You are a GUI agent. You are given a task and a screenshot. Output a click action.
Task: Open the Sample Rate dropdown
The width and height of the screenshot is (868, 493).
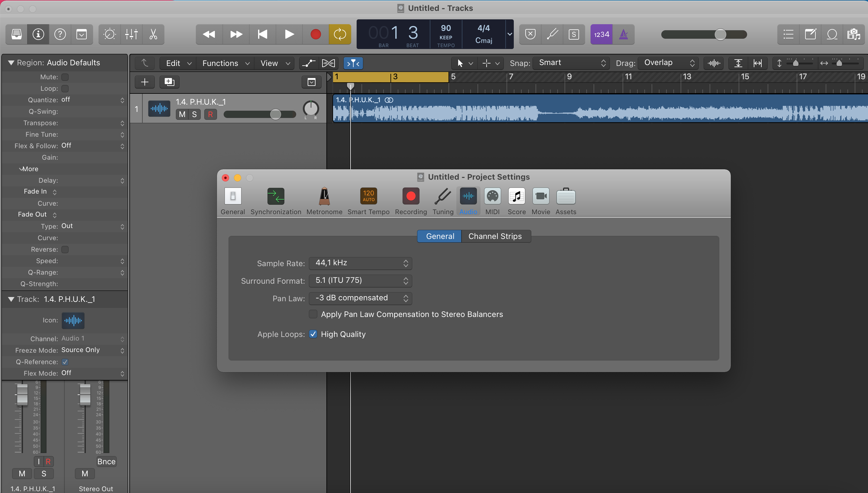point(360,263)
